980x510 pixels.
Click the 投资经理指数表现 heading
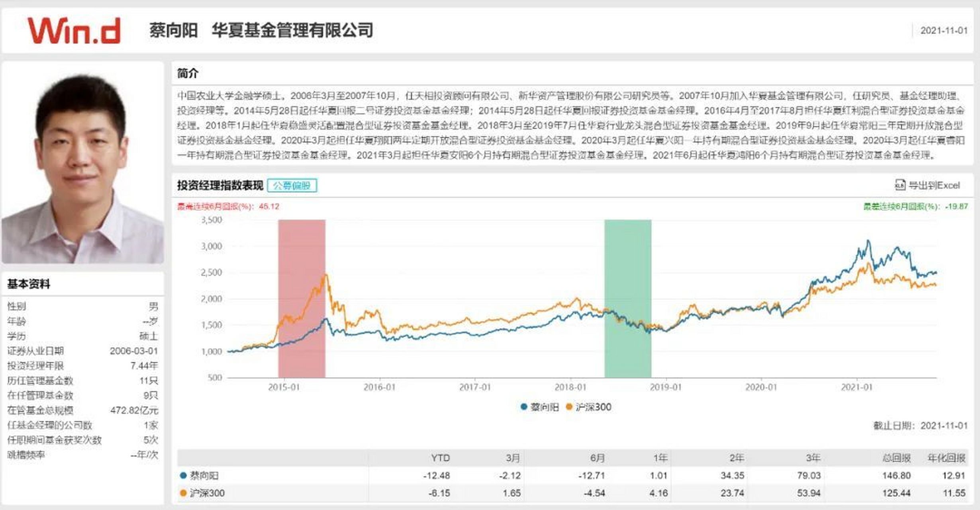(x=220, y=186)
